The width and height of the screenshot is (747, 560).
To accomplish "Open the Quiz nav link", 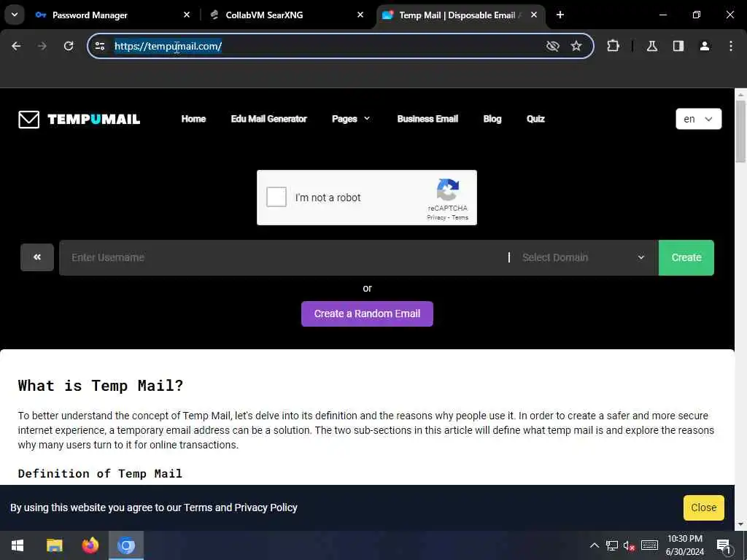I will point(535,119).
